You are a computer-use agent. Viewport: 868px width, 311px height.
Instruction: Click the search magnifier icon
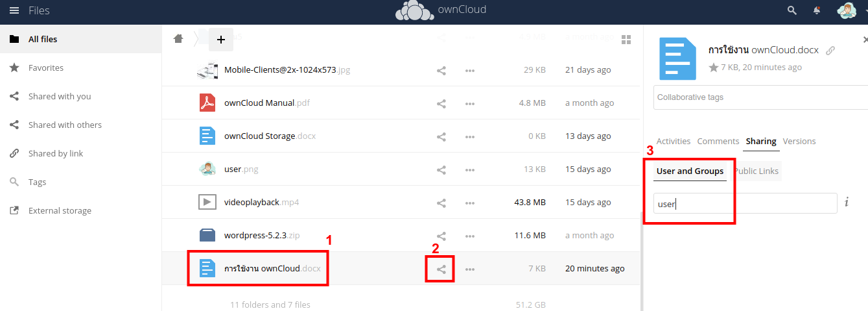(792, 10)
